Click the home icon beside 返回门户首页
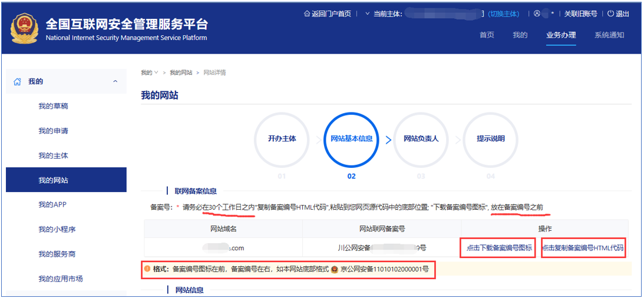The height and width of the screenshot is (298, 644). click(x=306, y=14)
